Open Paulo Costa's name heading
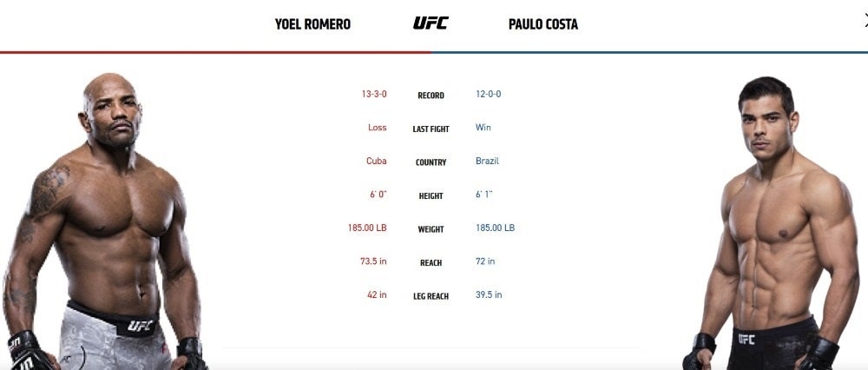The image size is (868, 370). pos(543,24)
